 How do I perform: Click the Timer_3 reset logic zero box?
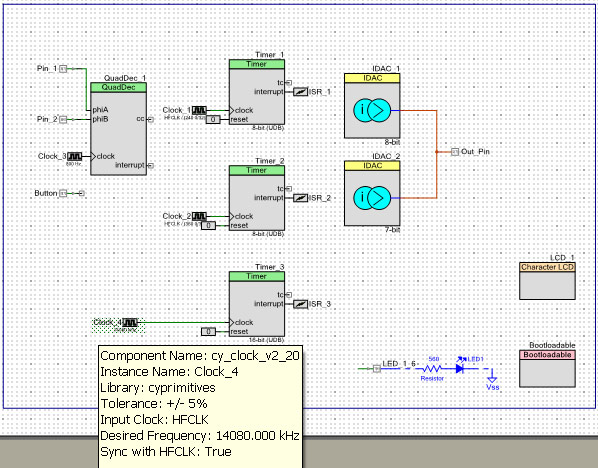[x=208, y=332]
